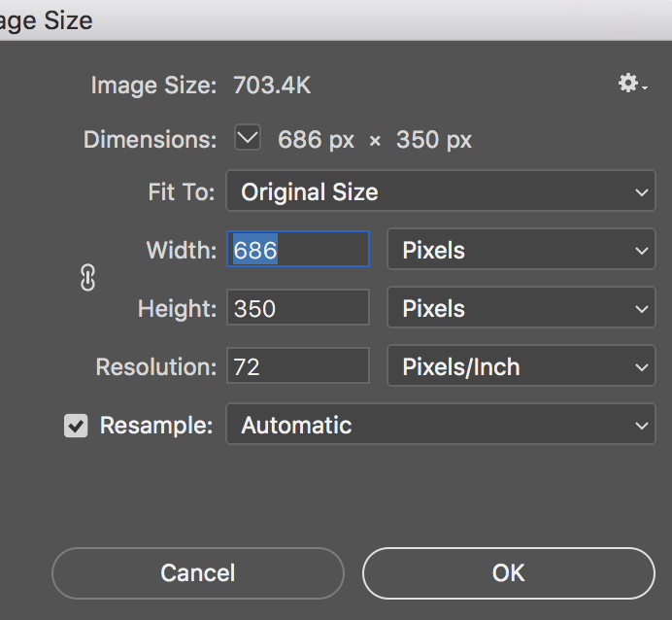
Task: Click the Resolution field containing 72
Action: click(x=298, y=367)
